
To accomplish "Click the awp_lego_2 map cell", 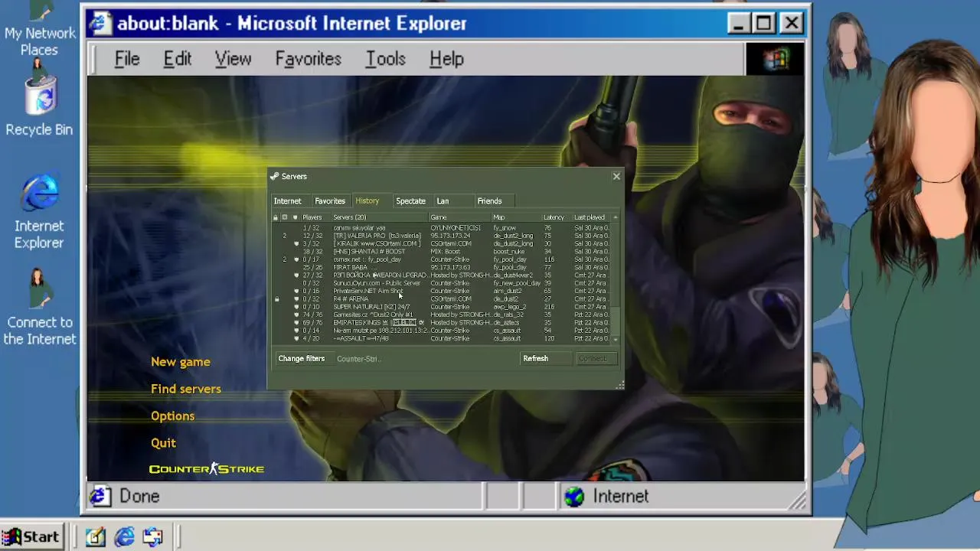I will point(510,307).
